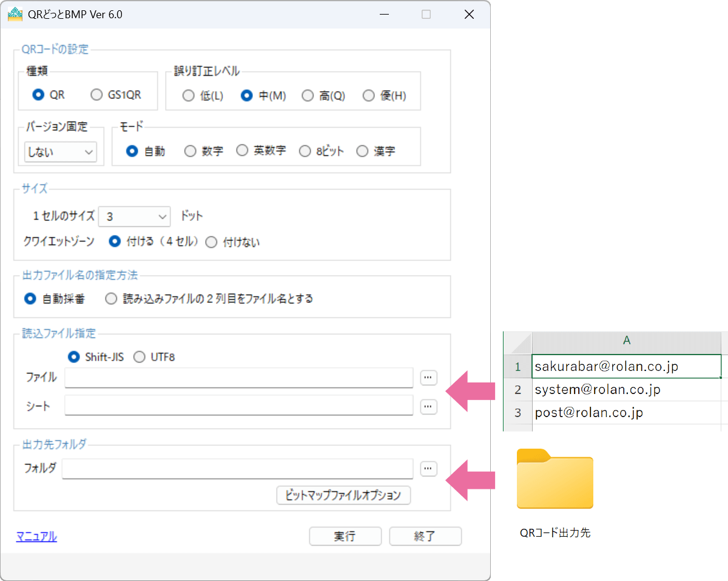The height and width of the screenshot is (581, 728).
Task: Select column A header in the spreadsheet preview
Action: click(x=627, y=341)
